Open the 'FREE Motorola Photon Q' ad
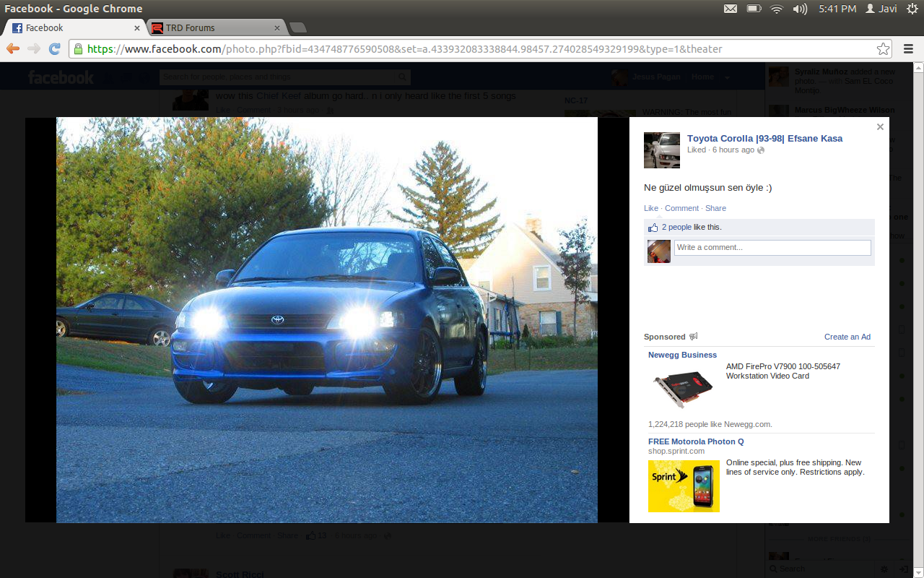Viewport: 924px width, 578px height. click(x=696, y=441)
